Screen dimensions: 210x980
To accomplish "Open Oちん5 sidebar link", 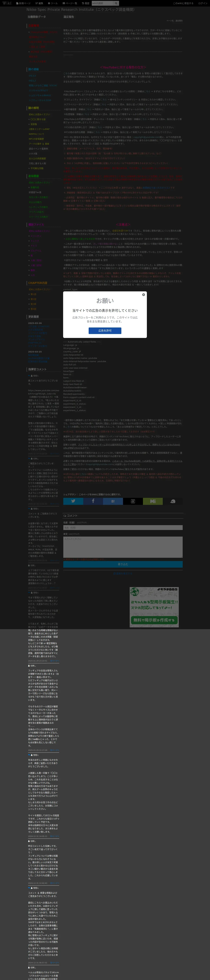I will [x=32, y=76].
